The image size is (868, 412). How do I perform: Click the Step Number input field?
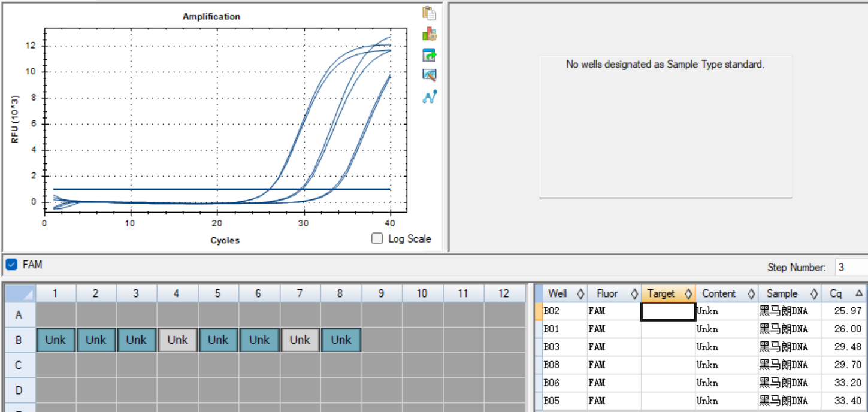851,267
